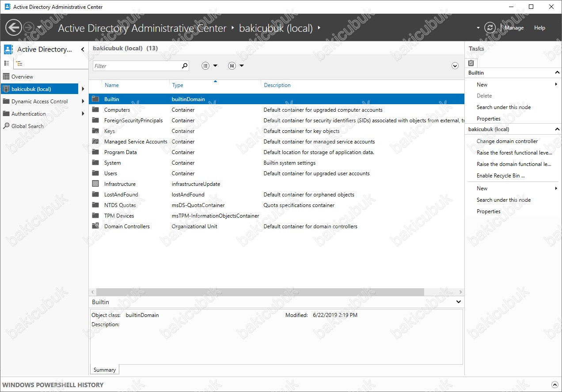The width and height of the screenshot is (562, 392).
Task: Click Enable Recycle Bin
Action: 501,176
